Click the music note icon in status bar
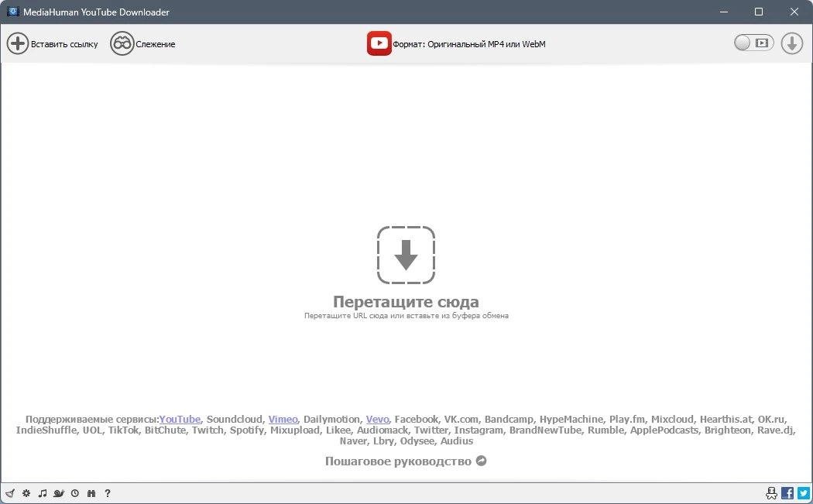The height and width of the screenshot is (504, 813). point(43,493)
